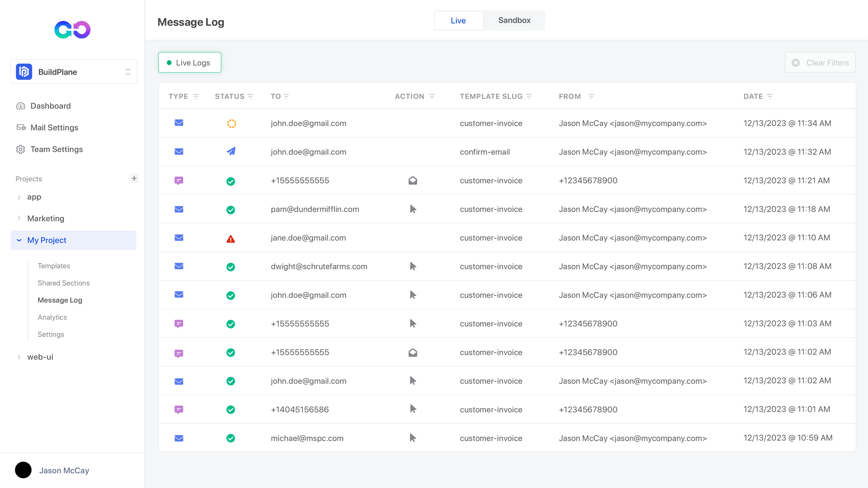Open the Jason McCay user profile
Viewport: 868px width, 488px height.
click(x=64, y=470)
